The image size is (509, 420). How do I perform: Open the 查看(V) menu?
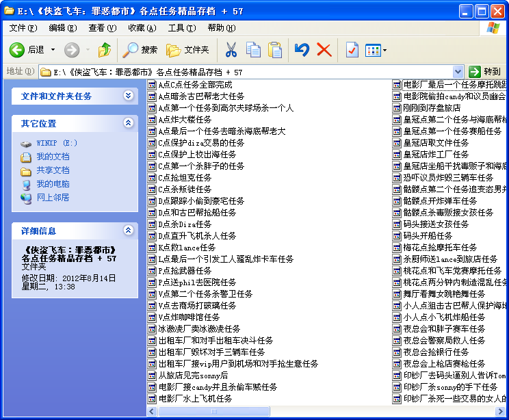coord(102,28)
